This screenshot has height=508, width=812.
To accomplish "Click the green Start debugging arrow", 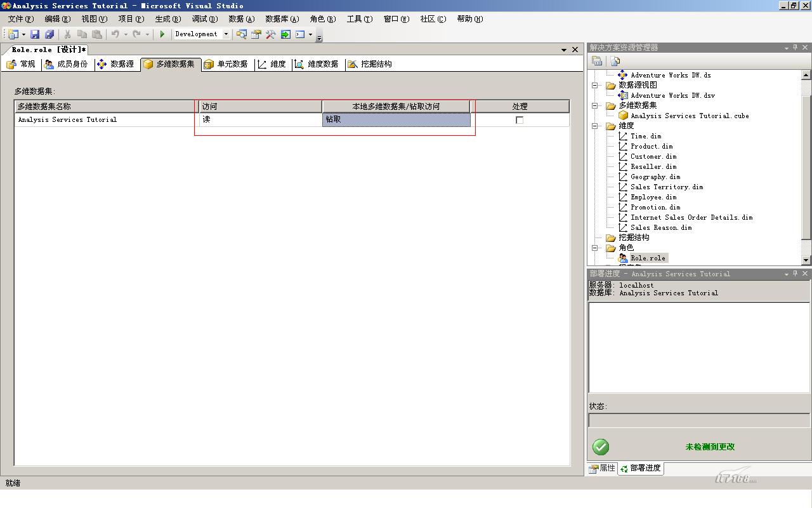I will pyautogui.click(x=162, y=34).
